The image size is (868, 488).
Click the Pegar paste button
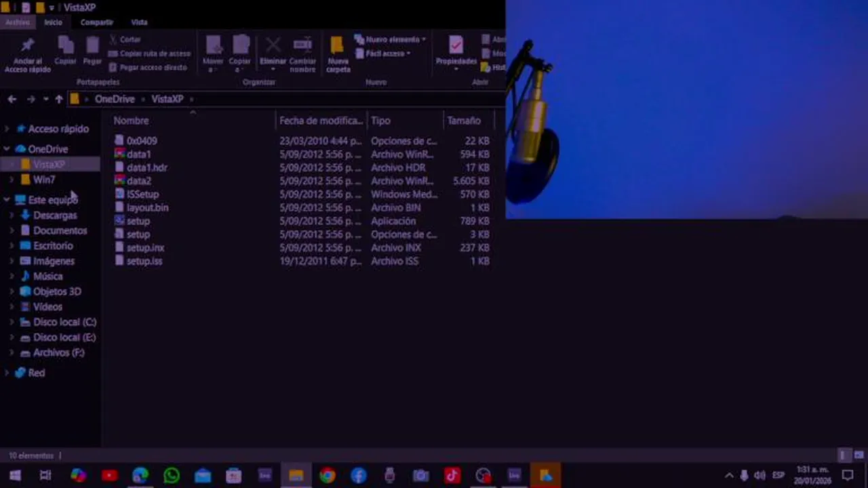[x=92, y=51]
